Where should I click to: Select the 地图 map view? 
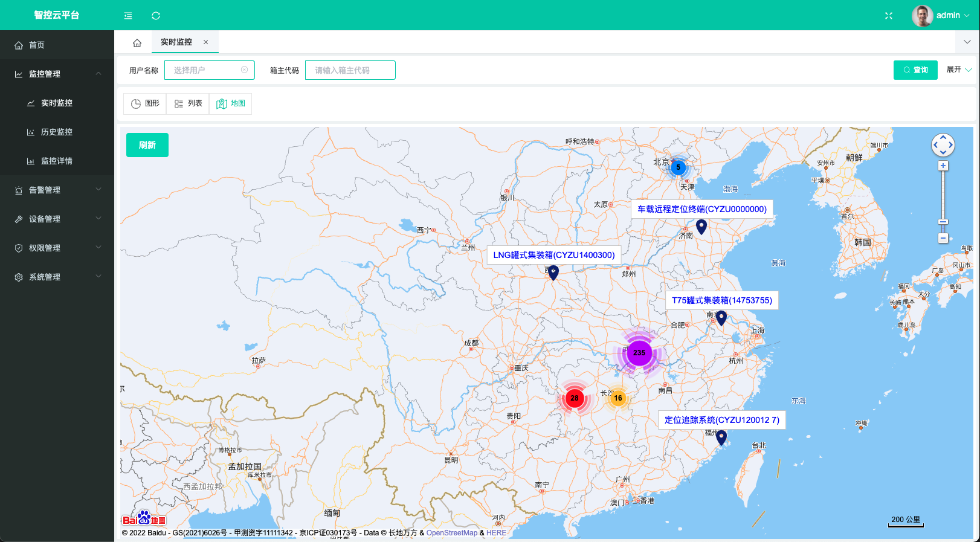[231, 103]
